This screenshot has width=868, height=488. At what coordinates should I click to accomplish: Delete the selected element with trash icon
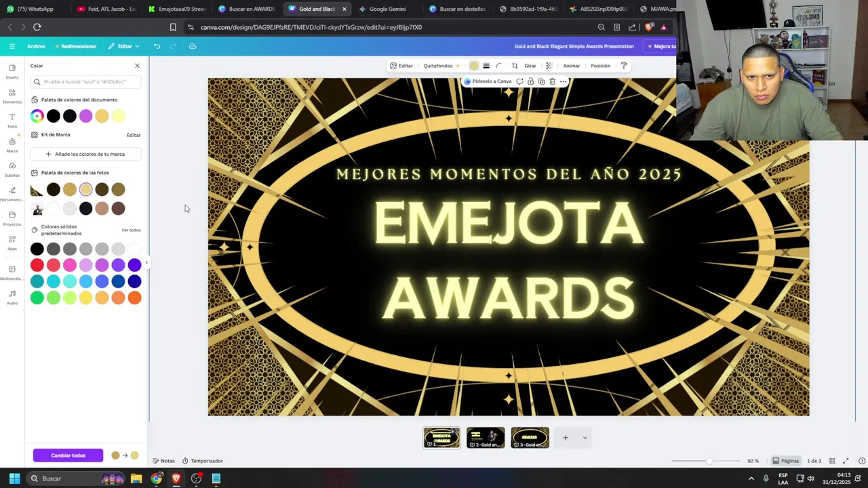point(552,81)
